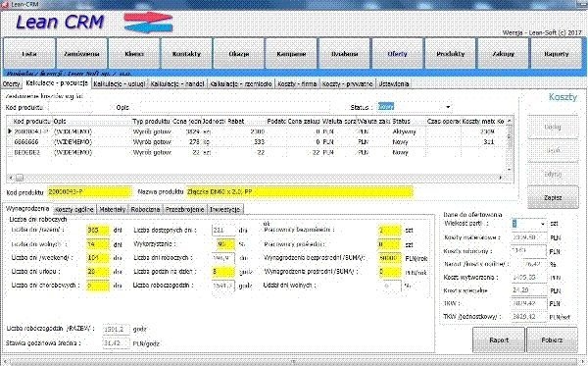Switch to Kalkulacje - handel tab
The width and height of the screenshot is (588, 366).
click(x=177, y=83)
